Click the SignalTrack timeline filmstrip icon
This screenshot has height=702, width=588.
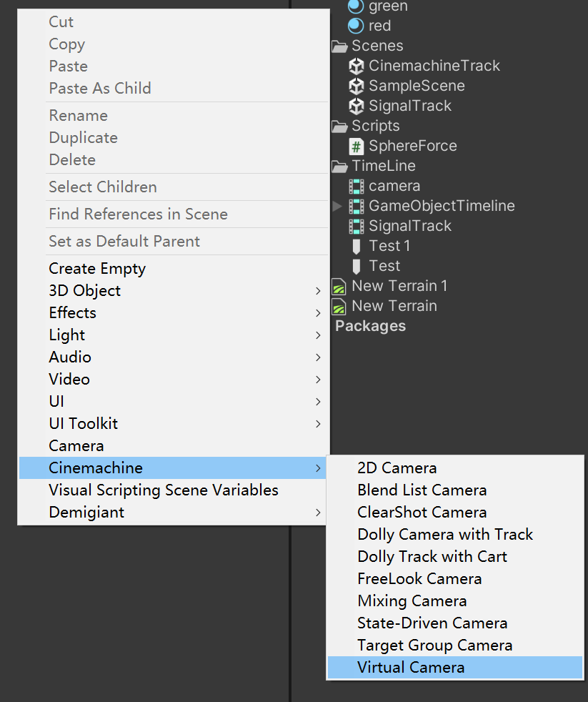357,226
